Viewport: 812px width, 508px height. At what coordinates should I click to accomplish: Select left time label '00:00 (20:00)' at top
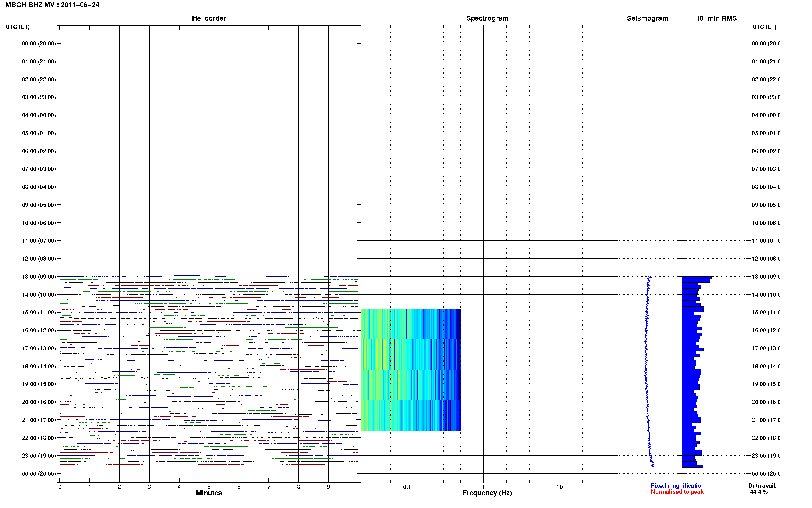[x=39, y=43]
